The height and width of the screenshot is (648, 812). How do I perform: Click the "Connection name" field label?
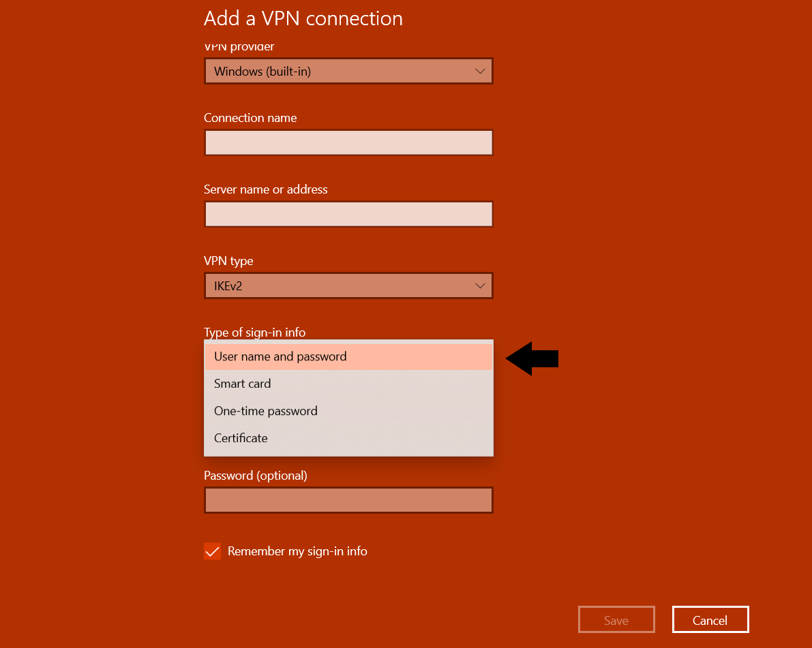pos(250,118)
